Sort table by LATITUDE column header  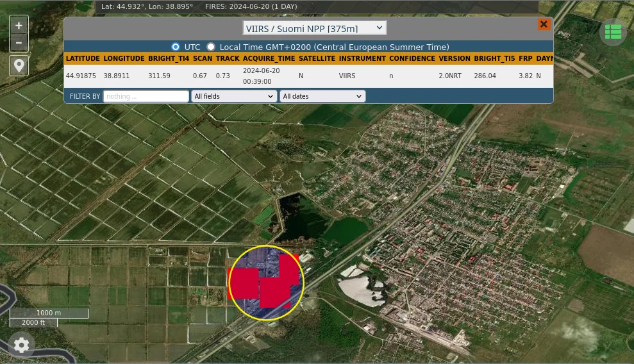(83, 58)
